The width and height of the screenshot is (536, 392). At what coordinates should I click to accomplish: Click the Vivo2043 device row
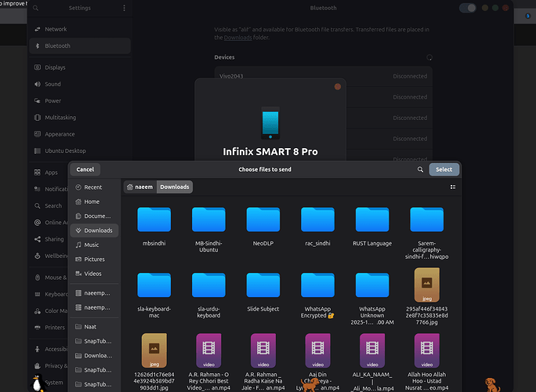coord(323,76)
